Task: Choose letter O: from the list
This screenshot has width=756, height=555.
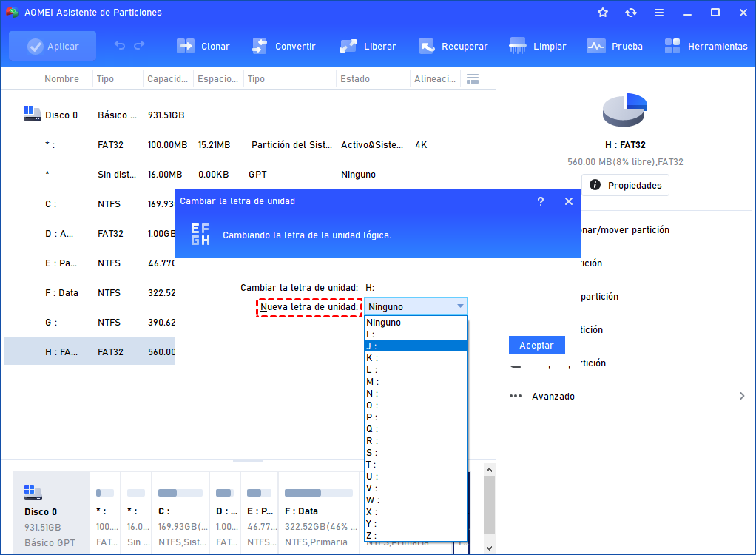Action: click(x=416, y=406)
